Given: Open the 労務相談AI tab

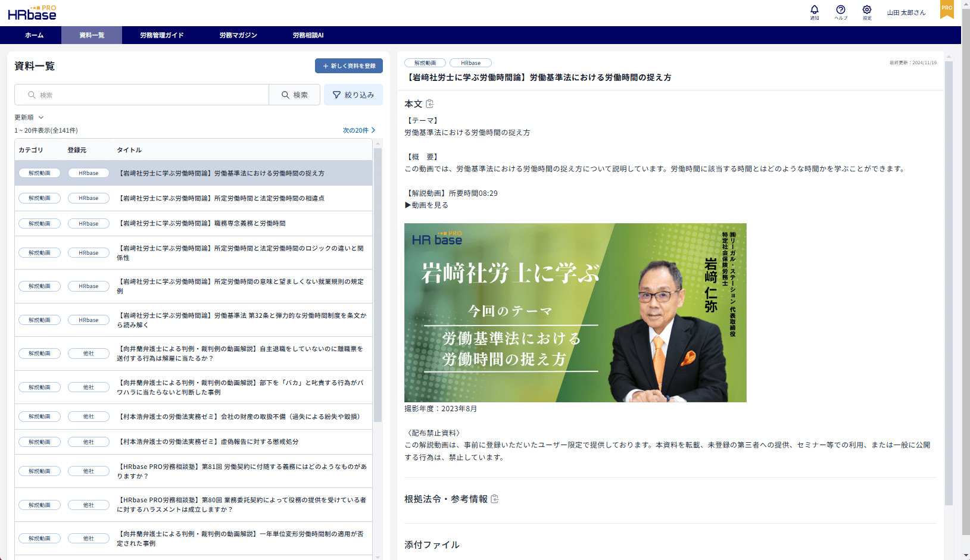Looking at the screenshot, I should (308, 35).
